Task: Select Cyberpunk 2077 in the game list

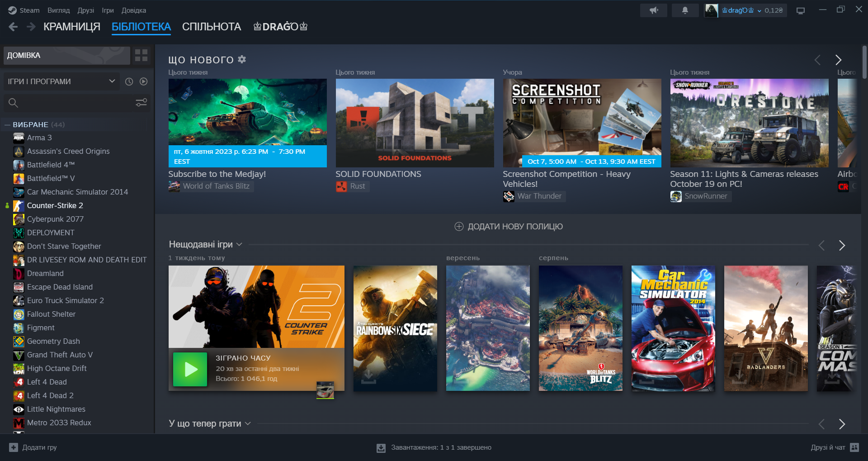Action: 55,219
